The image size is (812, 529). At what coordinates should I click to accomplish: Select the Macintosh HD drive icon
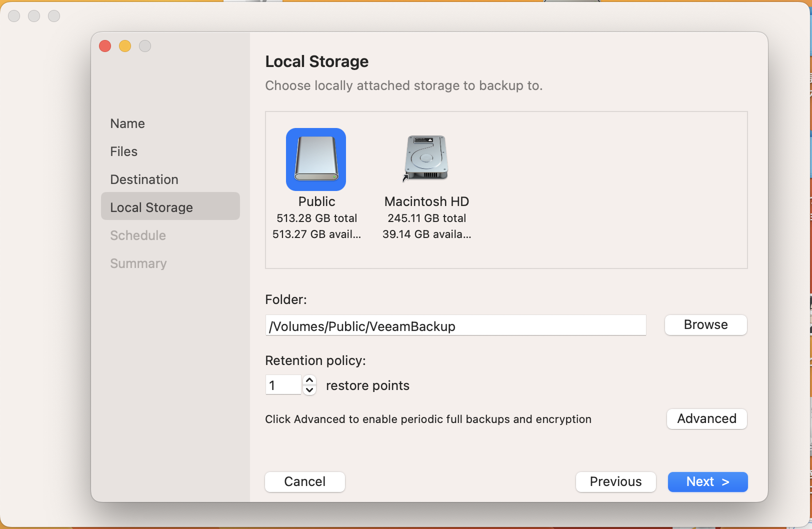click(x=426, y=158)
